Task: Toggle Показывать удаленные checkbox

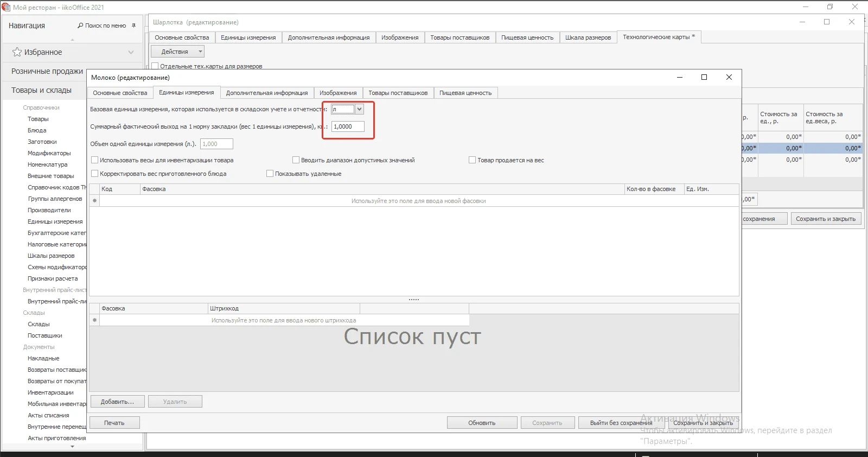Action: 270,174
